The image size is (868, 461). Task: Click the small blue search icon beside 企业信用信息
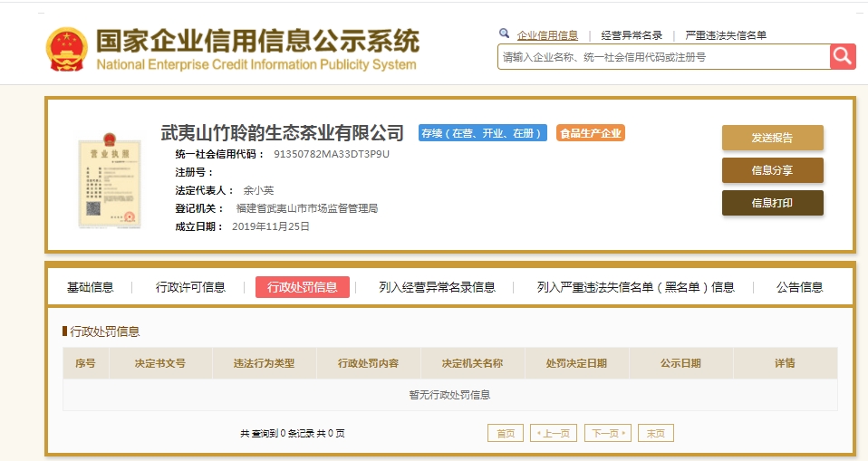pos(504,34)
